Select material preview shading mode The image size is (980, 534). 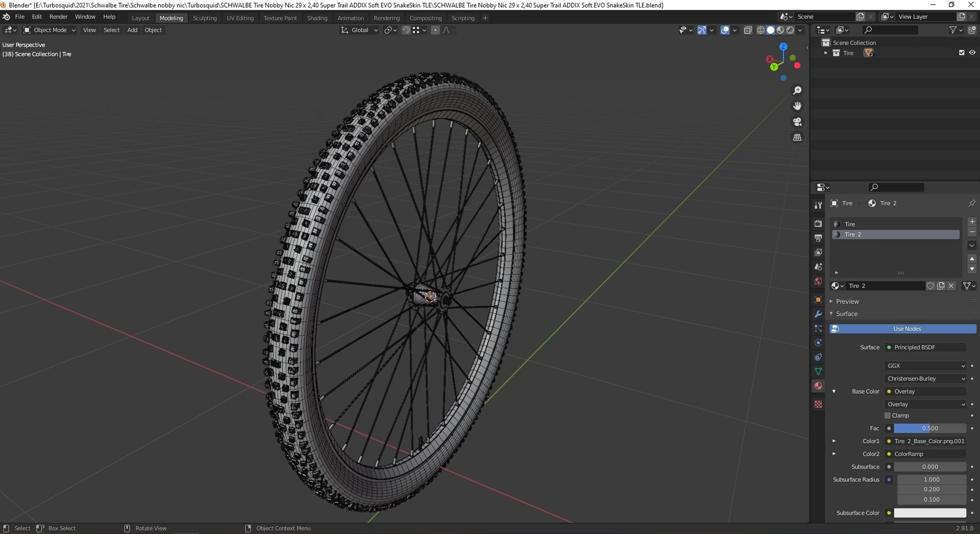(780, 30)
